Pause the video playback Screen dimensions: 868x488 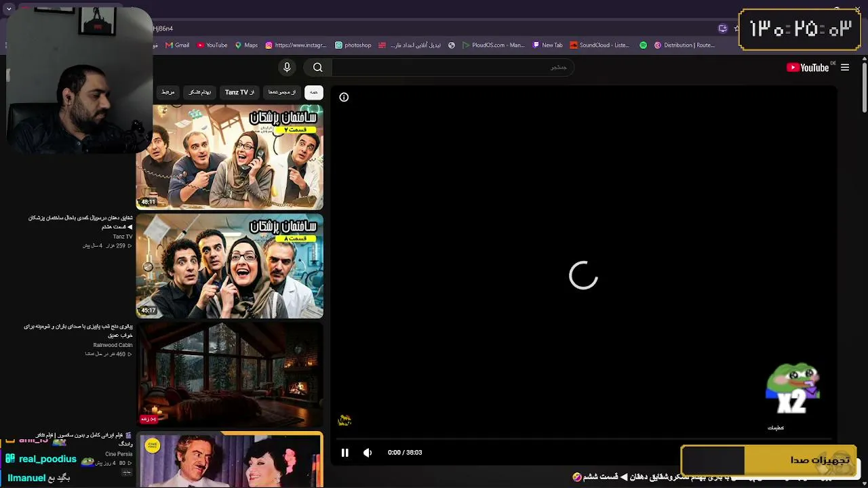(344, 453)
